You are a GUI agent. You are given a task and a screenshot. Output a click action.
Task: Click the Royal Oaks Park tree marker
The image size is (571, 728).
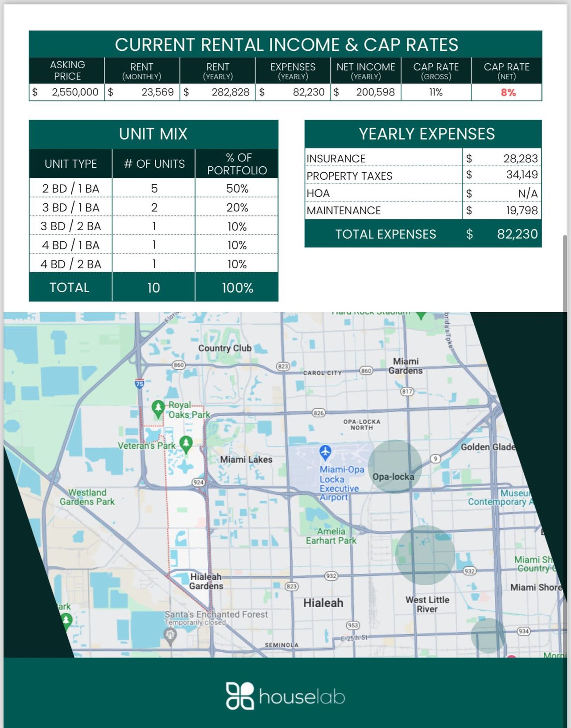tap(158, 409)
